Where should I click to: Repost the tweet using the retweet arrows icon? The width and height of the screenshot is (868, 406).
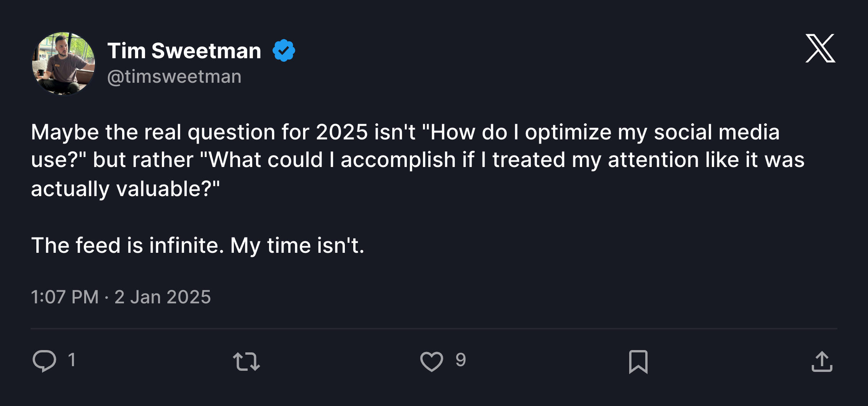[246, 361]
